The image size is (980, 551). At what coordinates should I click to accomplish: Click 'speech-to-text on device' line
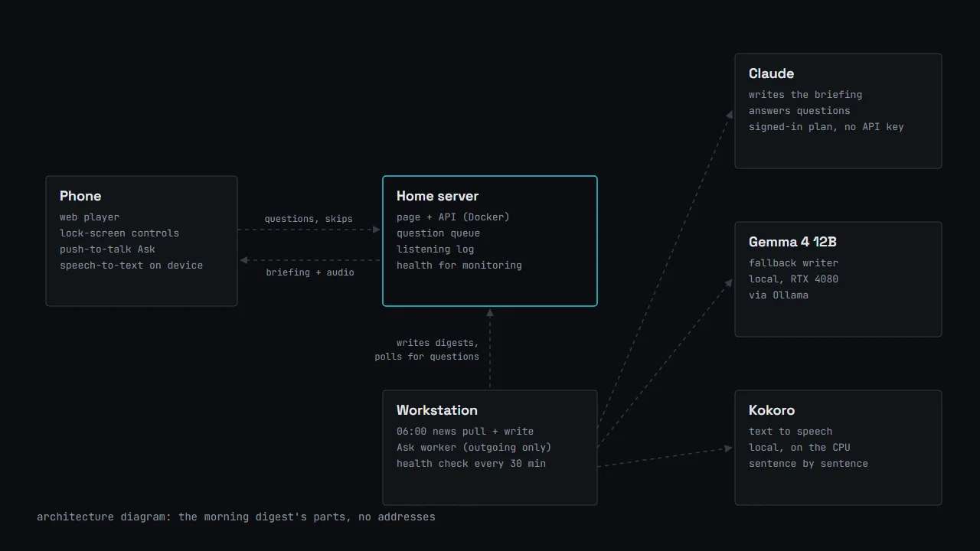(132, 266)
